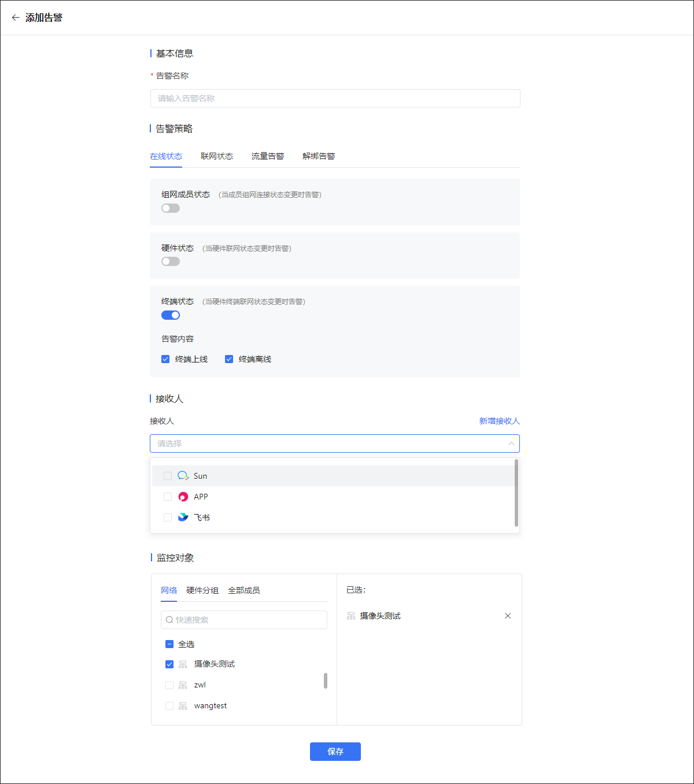Click the Sun recipient chat icon
Screen dimensions: 694x784
click(x=183, y=476)
